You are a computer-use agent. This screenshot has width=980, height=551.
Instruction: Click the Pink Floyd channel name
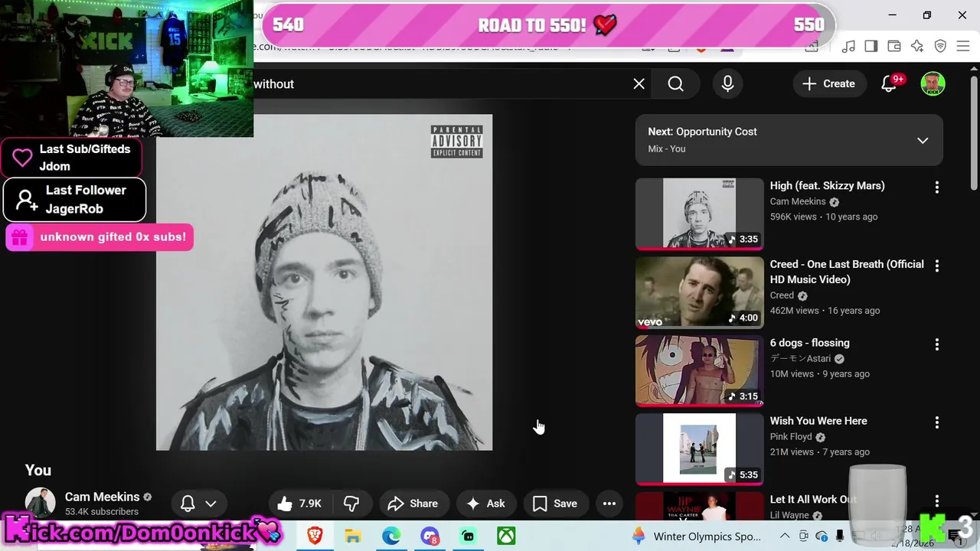[x=791, y=437]
